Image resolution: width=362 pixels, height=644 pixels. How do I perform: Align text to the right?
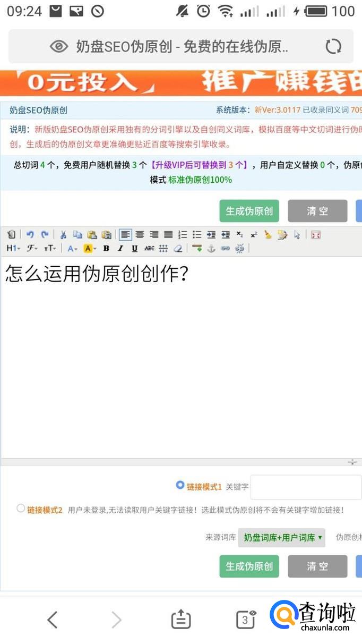click(x=154, y=234)
